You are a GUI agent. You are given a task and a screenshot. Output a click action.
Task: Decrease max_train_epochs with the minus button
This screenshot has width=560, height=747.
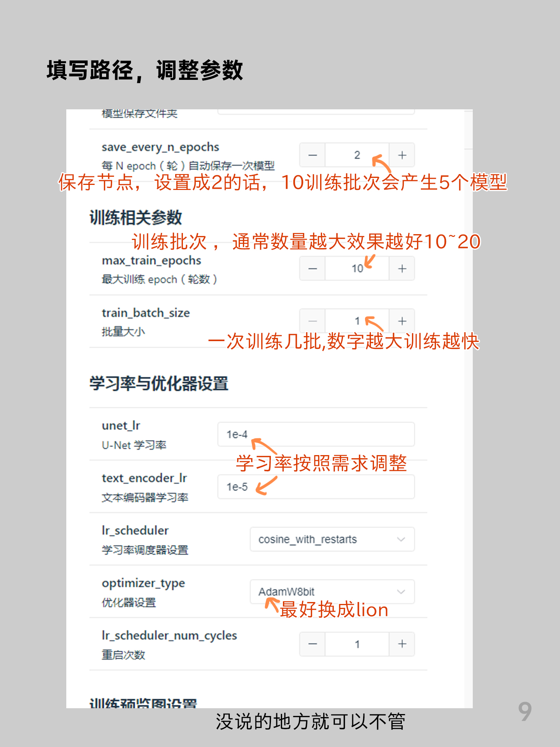click(312, 268)
